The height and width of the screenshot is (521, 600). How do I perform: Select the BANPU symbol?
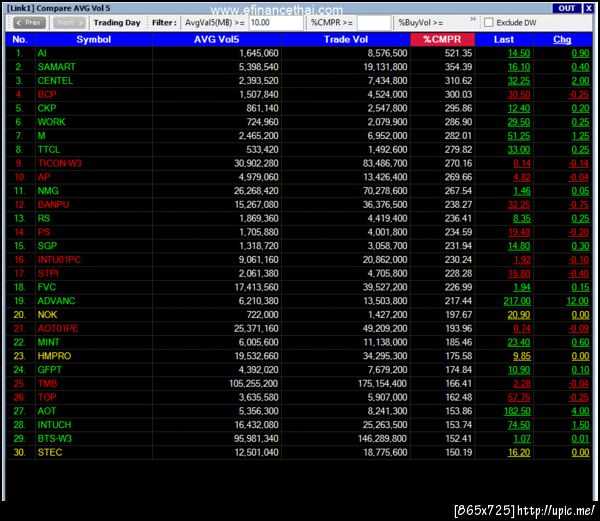[53, 205]
